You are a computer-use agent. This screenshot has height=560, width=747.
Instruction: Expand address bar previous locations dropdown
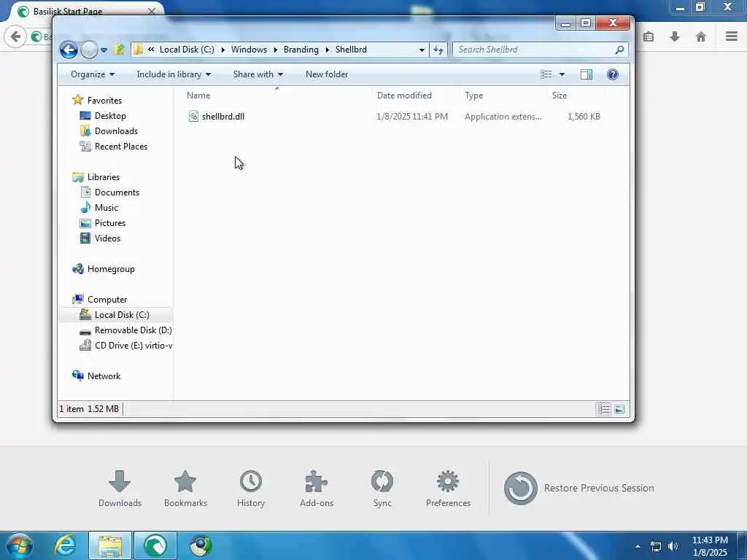(x=422, y=50)
